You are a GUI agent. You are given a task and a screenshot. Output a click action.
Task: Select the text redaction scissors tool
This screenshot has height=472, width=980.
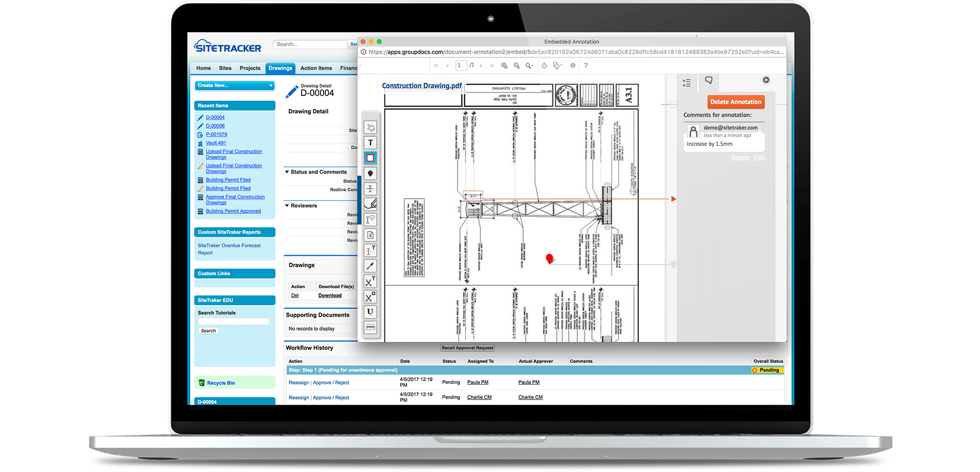pyautogui.click(x=371, y=281)
